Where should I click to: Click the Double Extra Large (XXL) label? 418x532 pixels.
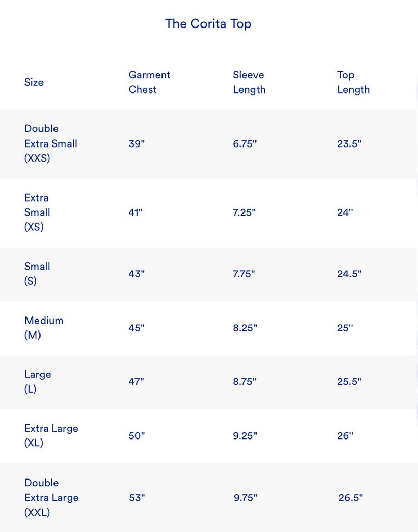[x=51, y=497]
